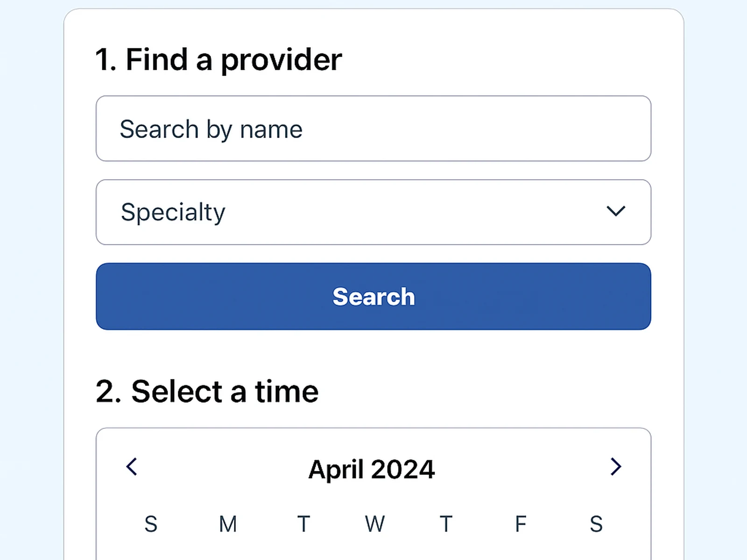Viewport: 747px width, 560px height.
Task: Click the April 2024 month title
Action: [x=372, y=469]
